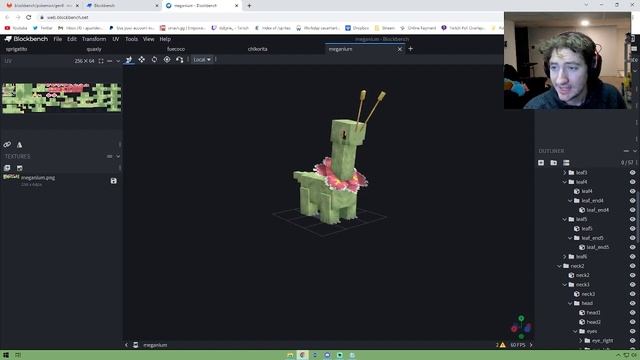The image size is (640, 360).
Task: Click the Youtube bookmark
Action: pyautogui.click(x=16, y=28)
